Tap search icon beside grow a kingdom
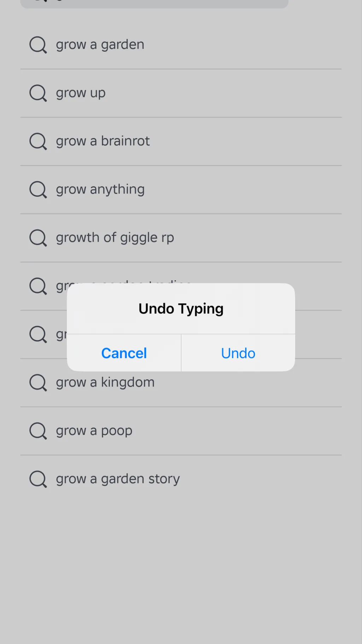The width and height of the screenshot is (362, 644). (x=38, y=383)
